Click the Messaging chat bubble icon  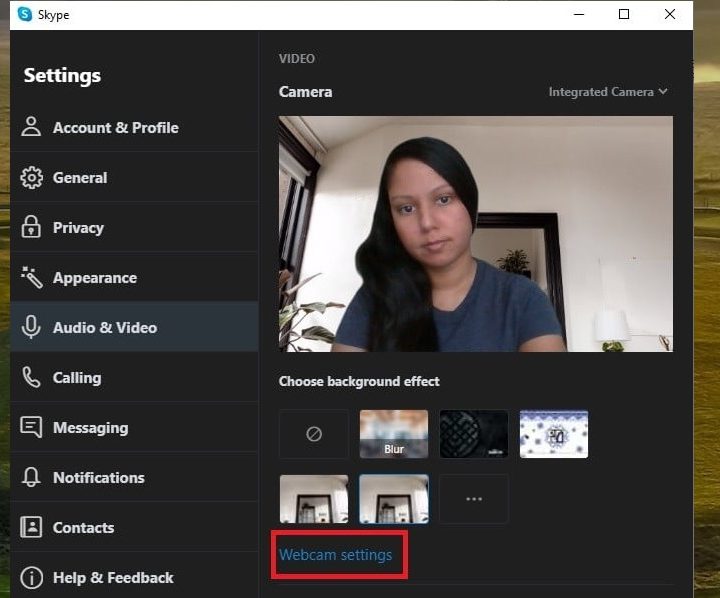click(31, 427)
